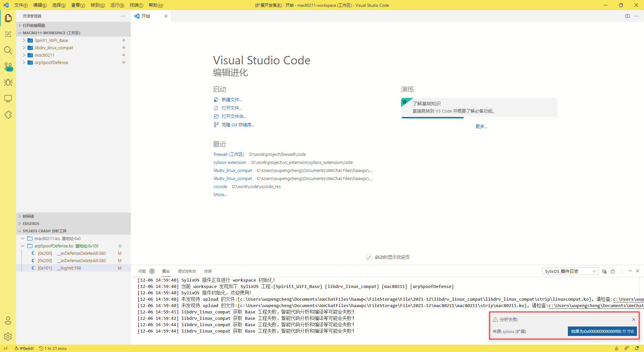
Task: Collapse SYLIXOS CRASH 分析工具 section
Action: coord(73,231)
